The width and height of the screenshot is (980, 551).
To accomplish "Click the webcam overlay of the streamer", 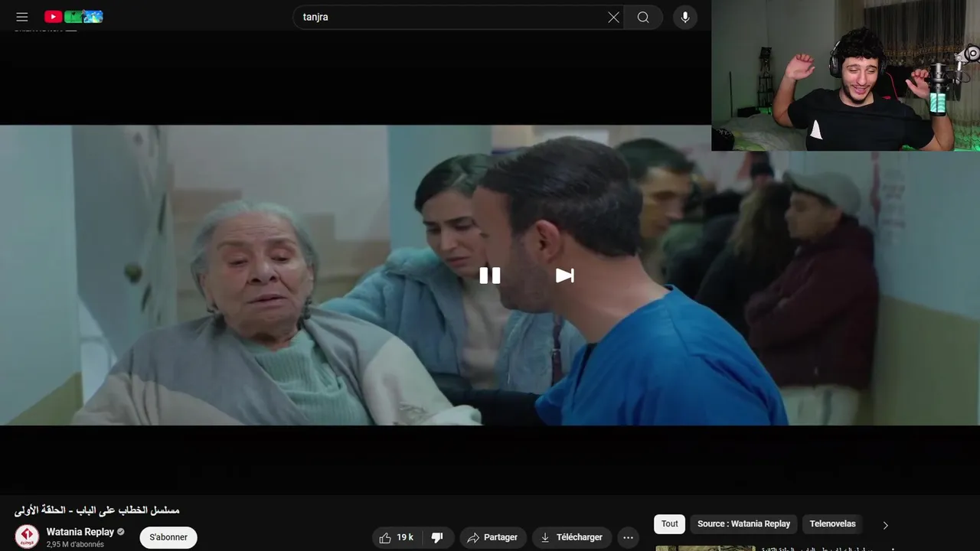I will [x=845, y=75].
